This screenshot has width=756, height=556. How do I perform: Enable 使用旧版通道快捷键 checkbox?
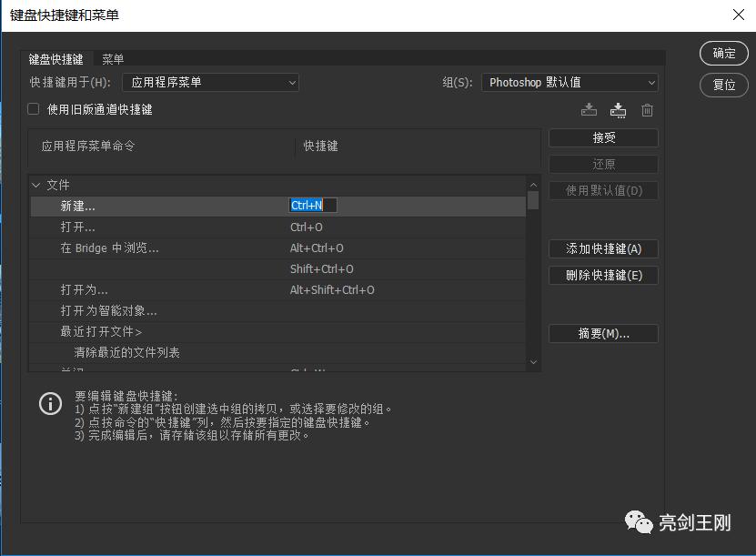point(32,108)
